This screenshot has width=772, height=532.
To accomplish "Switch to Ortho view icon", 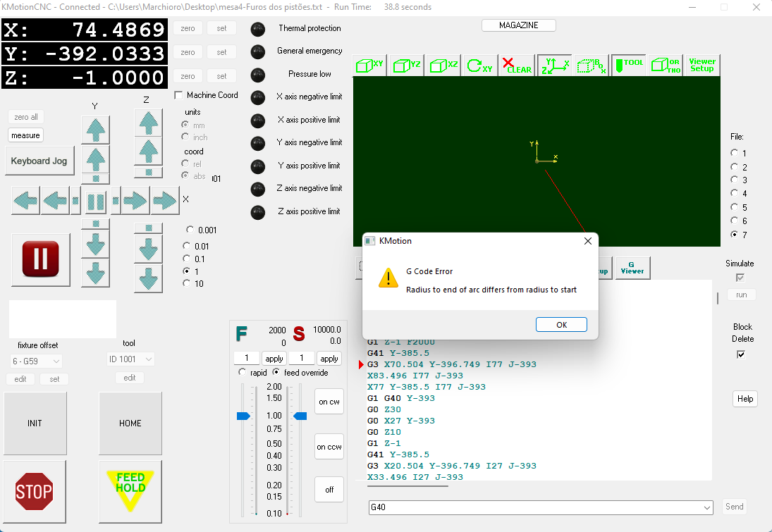I will click(666, 66).
